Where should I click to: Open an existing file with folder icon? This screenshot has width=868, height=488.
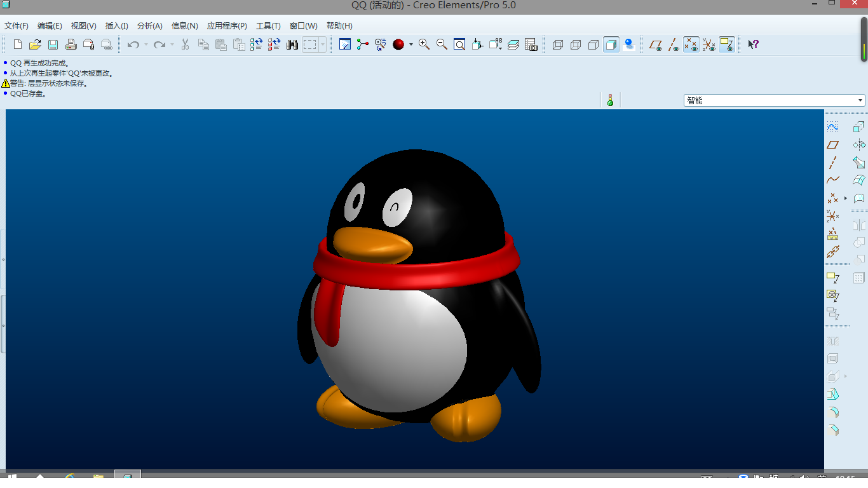36,44
